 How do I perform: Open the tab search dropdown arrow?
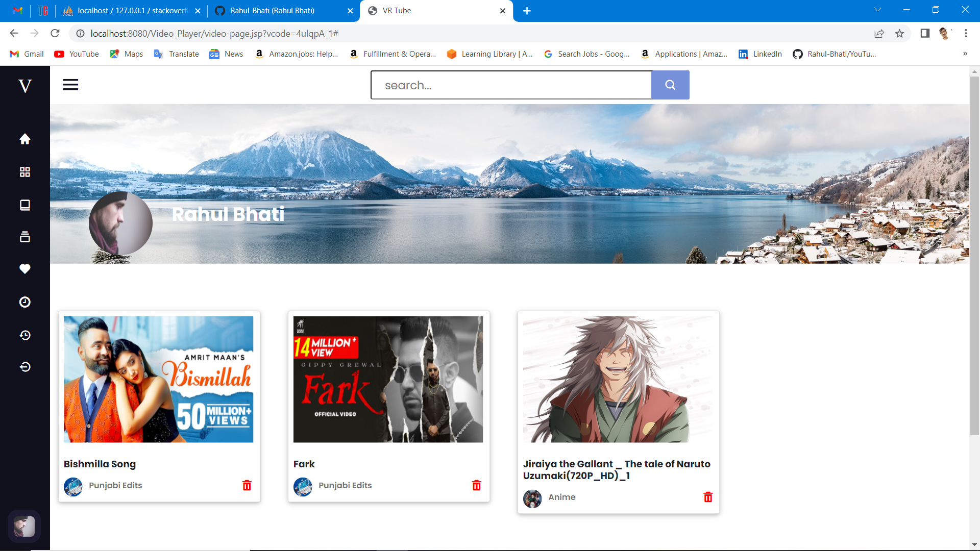coord(877,10)
